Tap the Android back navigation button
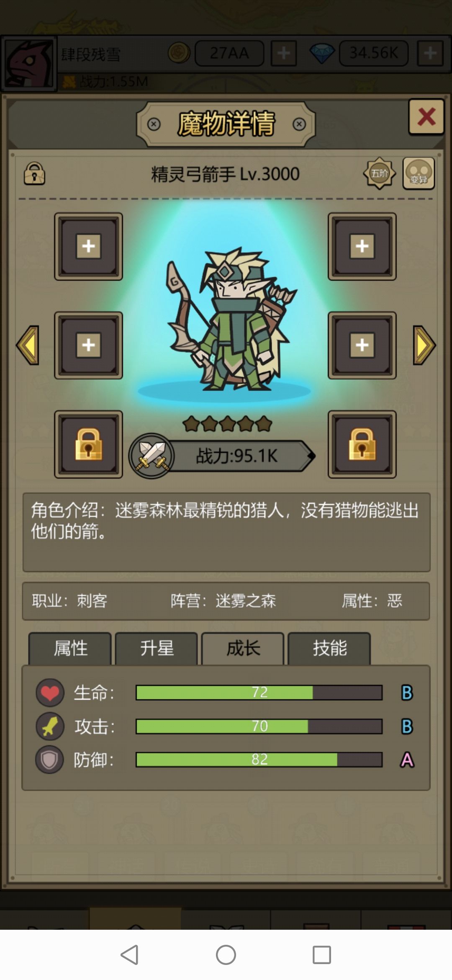Image resolution: width=452 pixels, height=980 pixels. (129, 955)
